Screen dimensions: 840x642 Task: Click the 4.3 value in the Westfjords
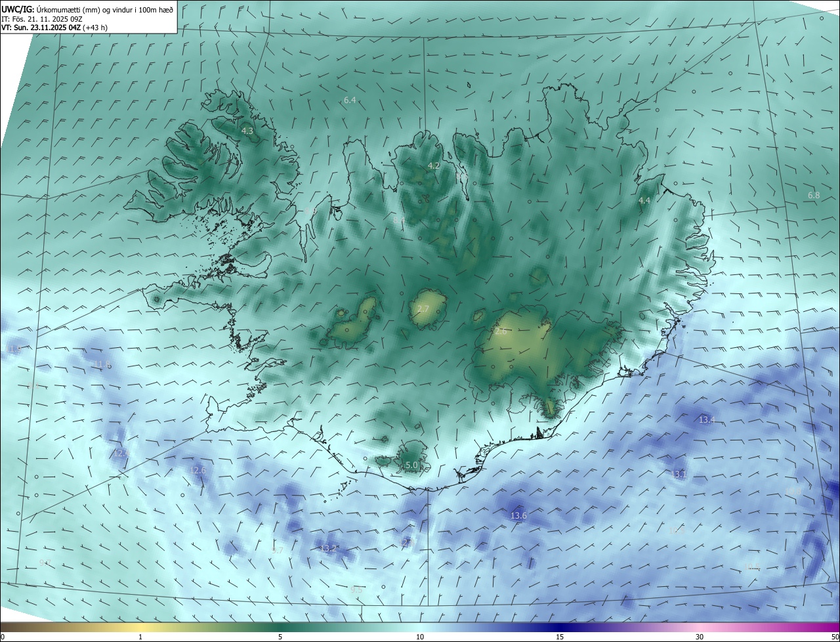(x=247, y=131)
